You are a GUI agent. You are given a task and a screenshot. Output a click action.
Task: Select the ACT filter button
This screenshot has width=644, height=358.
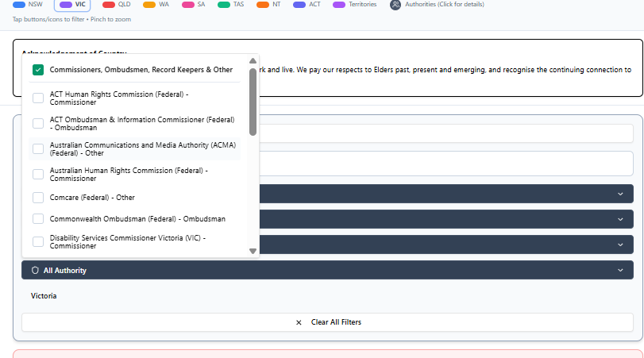307,5
